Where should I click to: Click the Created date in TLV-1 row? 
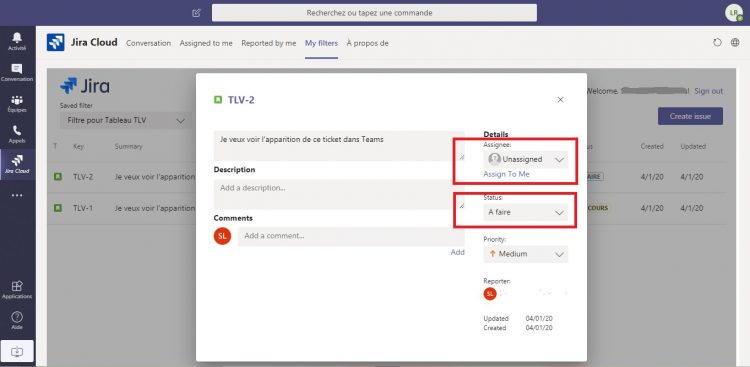652,208
